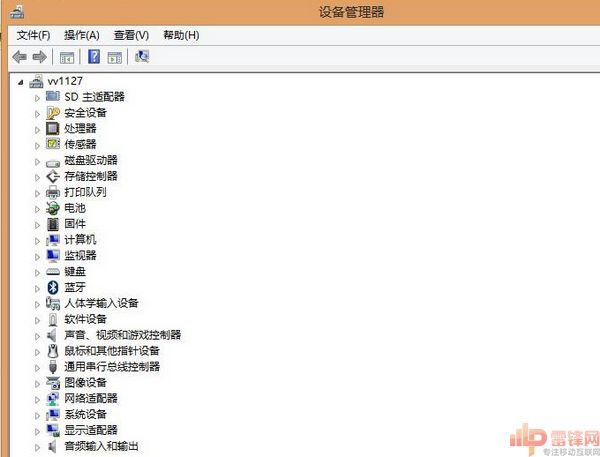600x457 pixels.
Task: Expand the 蓝牙 node
Action: [37, 289]
